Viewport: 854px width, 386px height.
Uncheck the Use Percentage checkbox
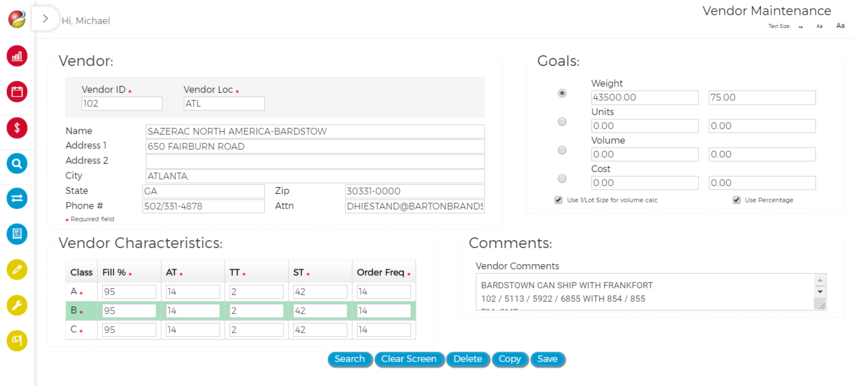(x=736, y=200)
